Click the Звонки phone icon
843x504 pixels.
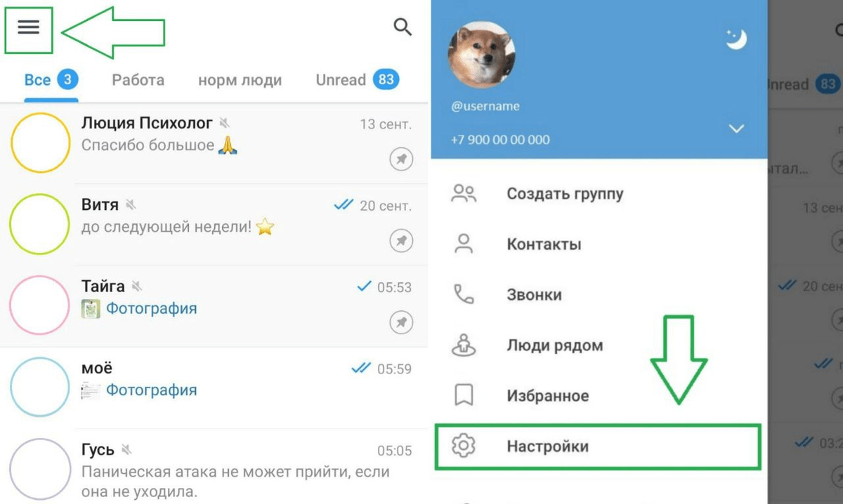click(x=464, y=295)
